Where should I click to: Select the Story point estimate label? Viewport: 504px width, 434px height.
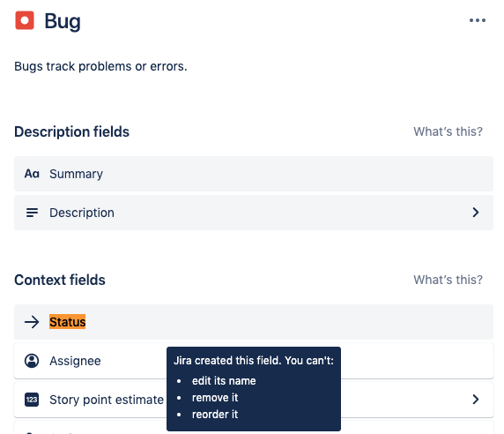(x=107, y=400)
